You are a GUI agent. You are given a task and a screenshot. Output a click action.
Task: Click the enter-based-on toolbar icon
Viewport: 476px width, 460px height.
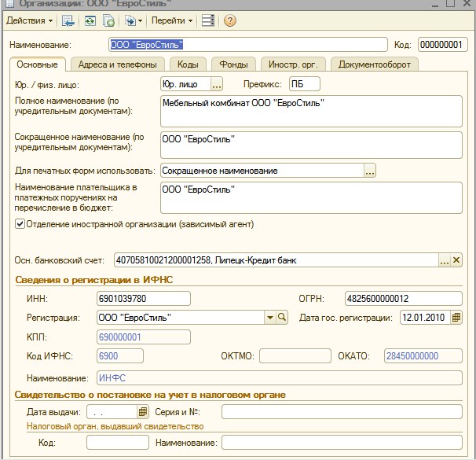click(x=130, y=20)
